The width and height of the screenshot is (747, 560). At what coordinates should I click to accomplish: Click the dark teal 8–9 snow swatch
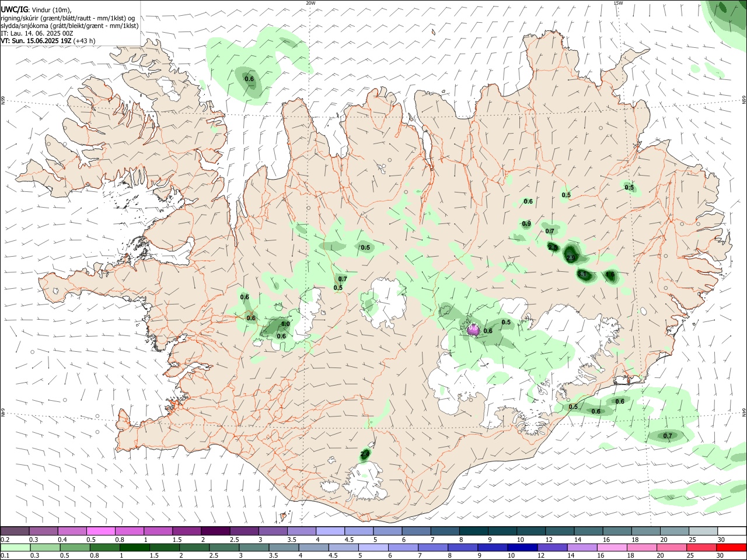pos(473,531)
